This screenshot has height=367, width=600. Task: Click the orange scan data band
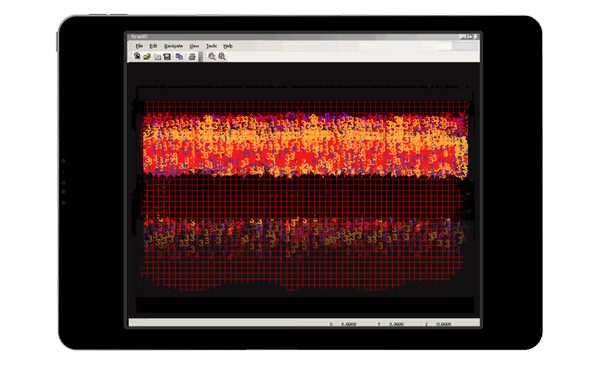[305, 145]
